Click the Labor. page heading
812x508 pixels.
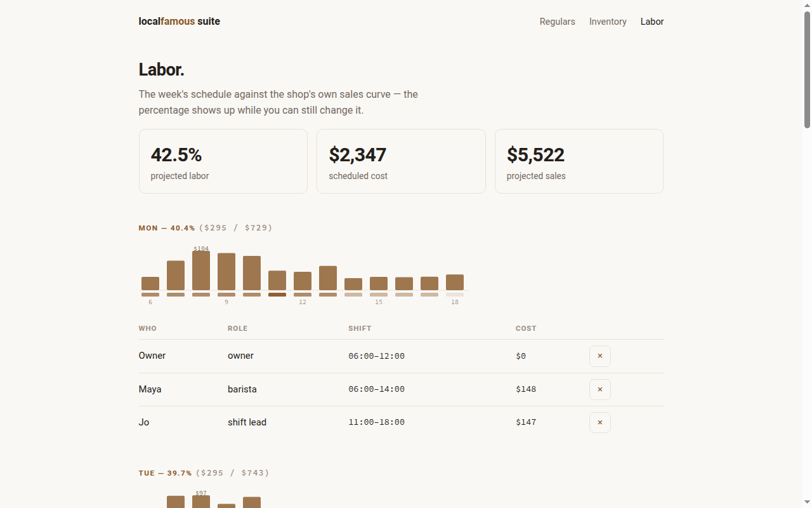pos(162,70)
